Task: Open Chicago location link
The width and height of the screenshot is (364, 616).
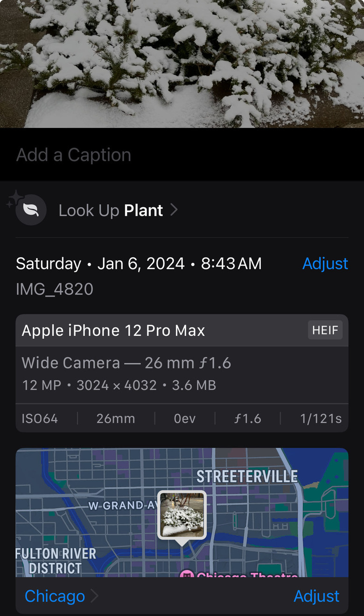Action: 55,596
